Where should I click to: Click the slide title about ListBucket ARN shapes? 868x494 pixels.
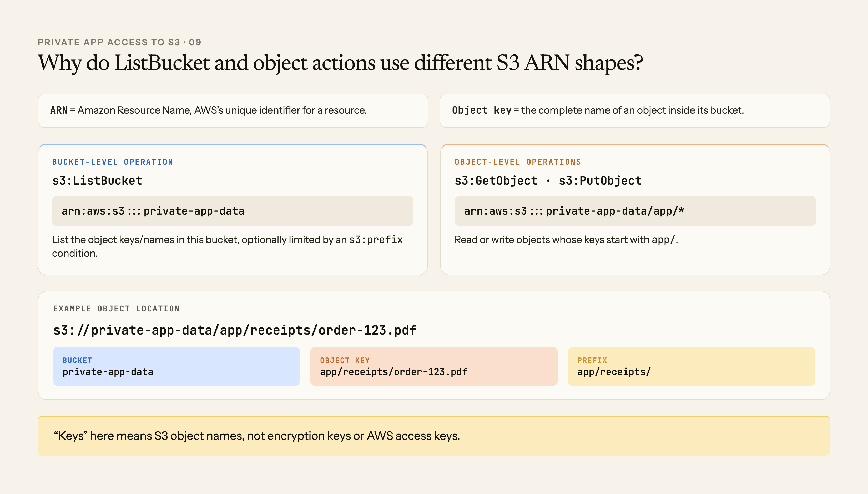coord(340,63)
